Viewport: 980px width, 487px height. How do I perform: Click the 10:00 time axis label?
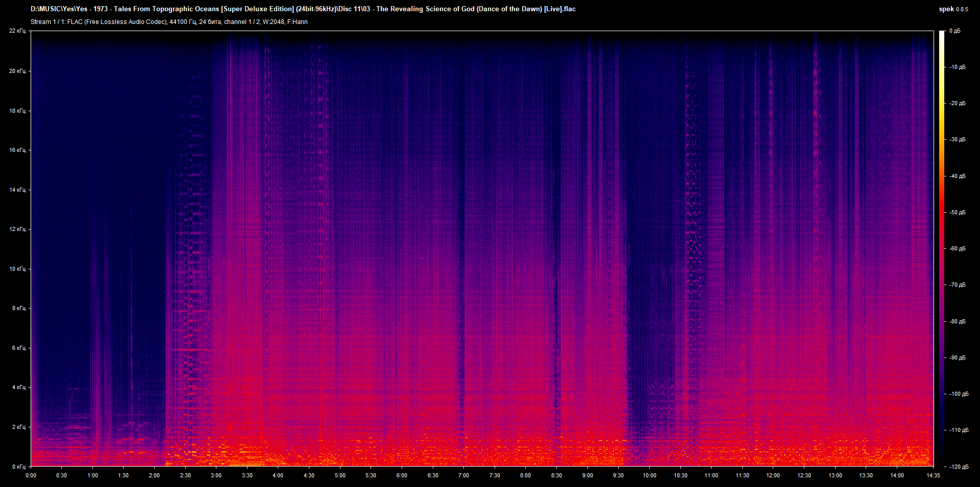[649, 475]
